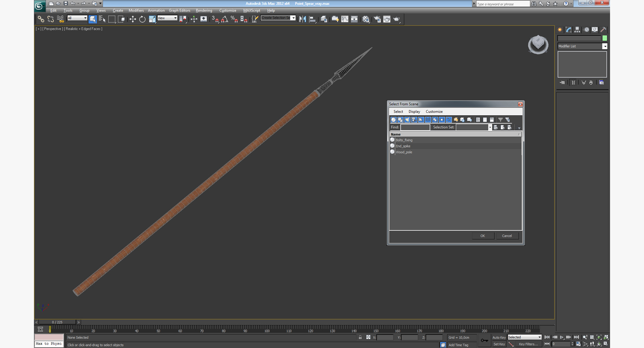
Task: Activate the Select and Scale tool
Action: 152,19
